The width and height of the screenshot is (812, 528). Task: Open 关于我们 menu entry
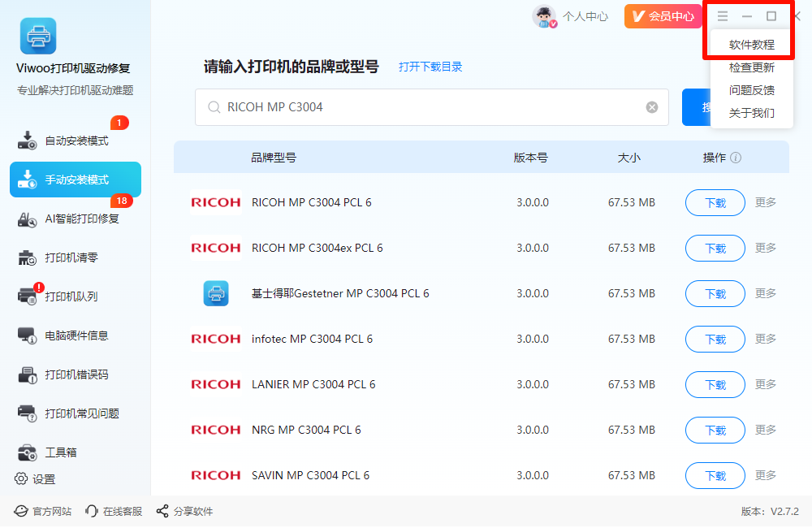point(751,113)
